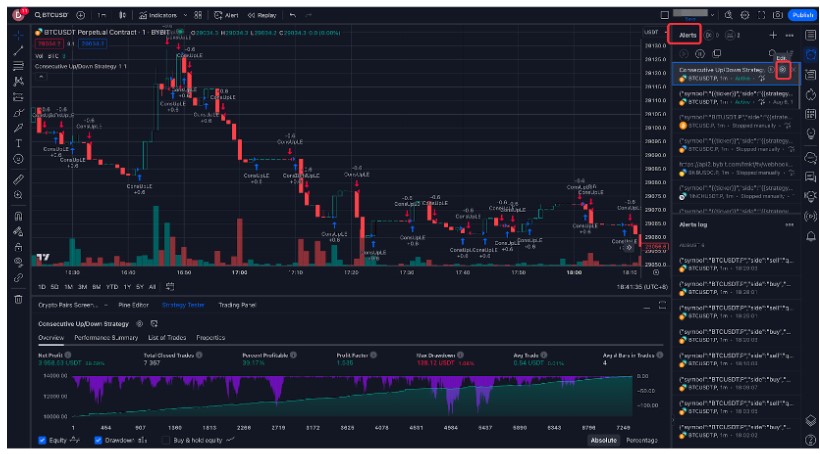Open the chart layout selector square
Screen dimensions: 820x454
click(x=664, y=15)
